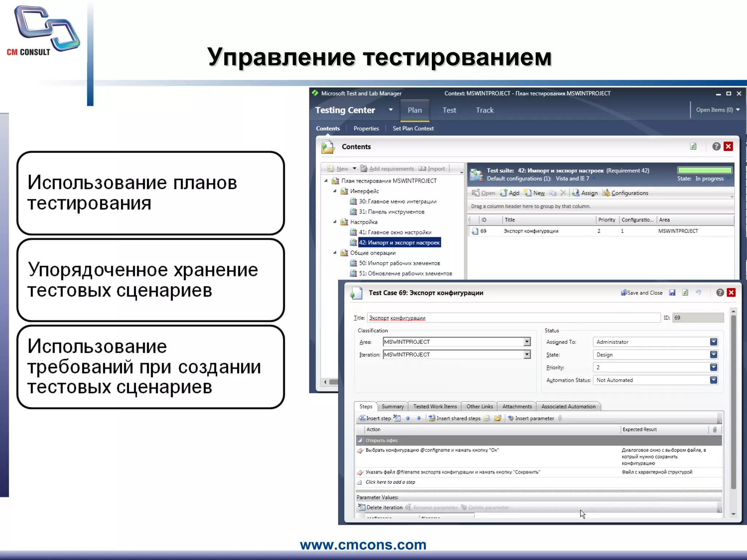Image resolution: width=747 pixels, height=560 pixels.
Task: Click Add requirements in the tree toolbar
Action: point(387,168)
